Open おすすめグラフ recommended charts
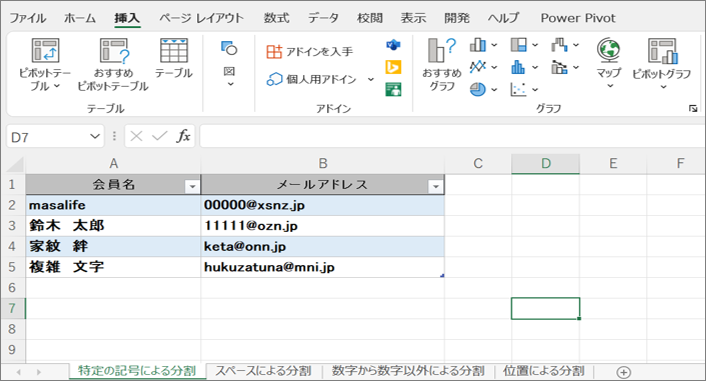Viewport: 706px width, 381px height. point(442,65)
